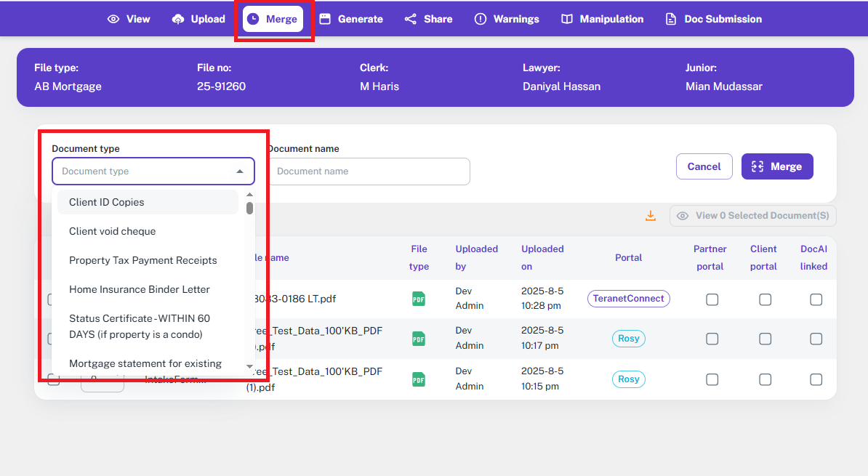
Task: Choose Home Insurance Binder Letter option
Action: click(x=140, y=289)
